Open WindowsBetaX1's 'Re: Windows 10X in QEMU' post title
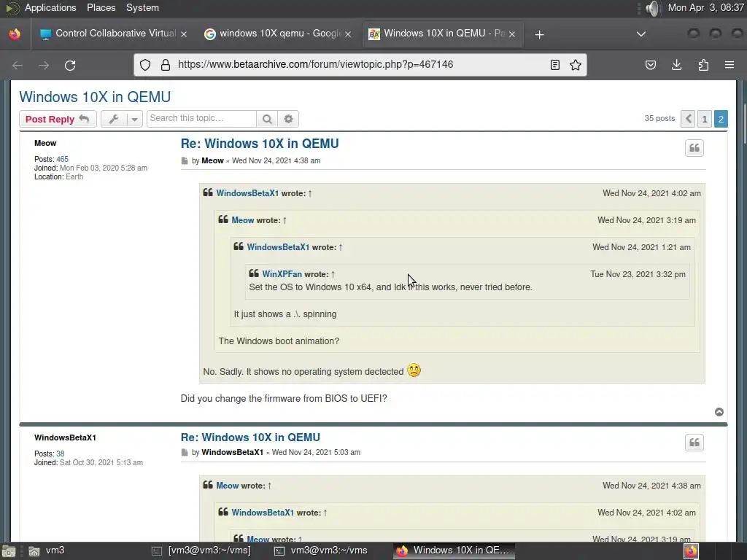747x560 pixels. click(250, 437)
